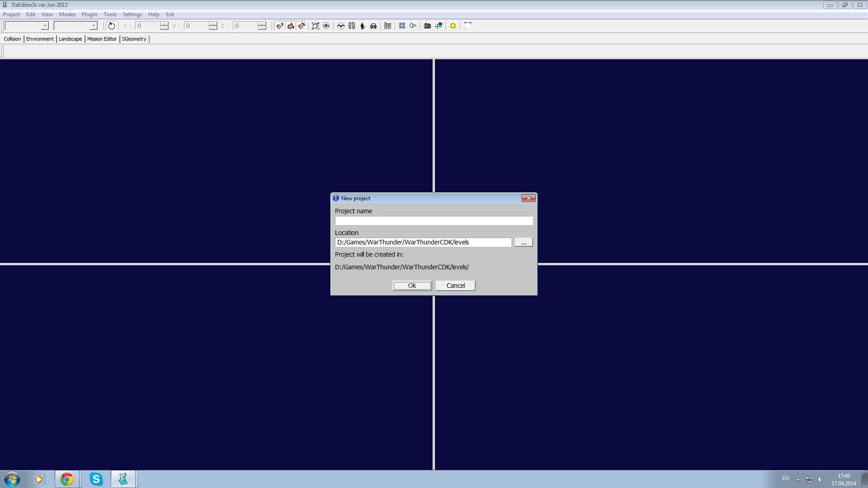Toggle the first magnet snap icon
The image size is (868, 488).
[280, 26]
